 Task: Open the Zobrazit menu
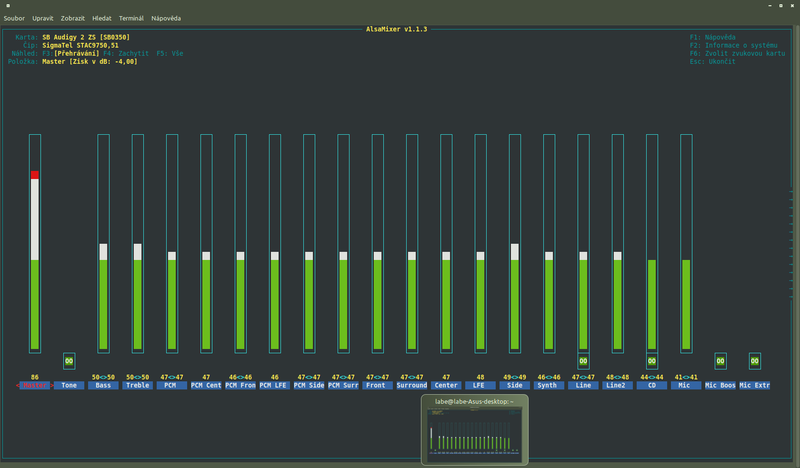pyautogui.click(x=75, y=18)
